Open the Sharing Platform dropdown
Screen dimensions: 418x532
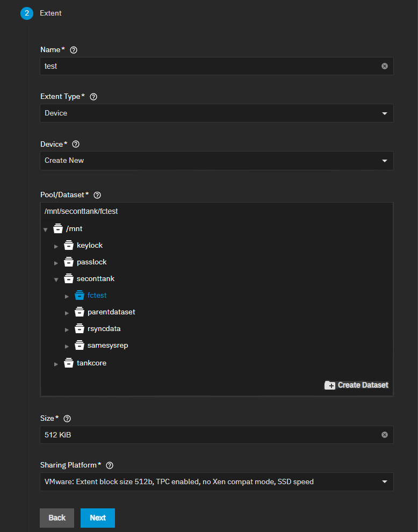pos(217,482)
